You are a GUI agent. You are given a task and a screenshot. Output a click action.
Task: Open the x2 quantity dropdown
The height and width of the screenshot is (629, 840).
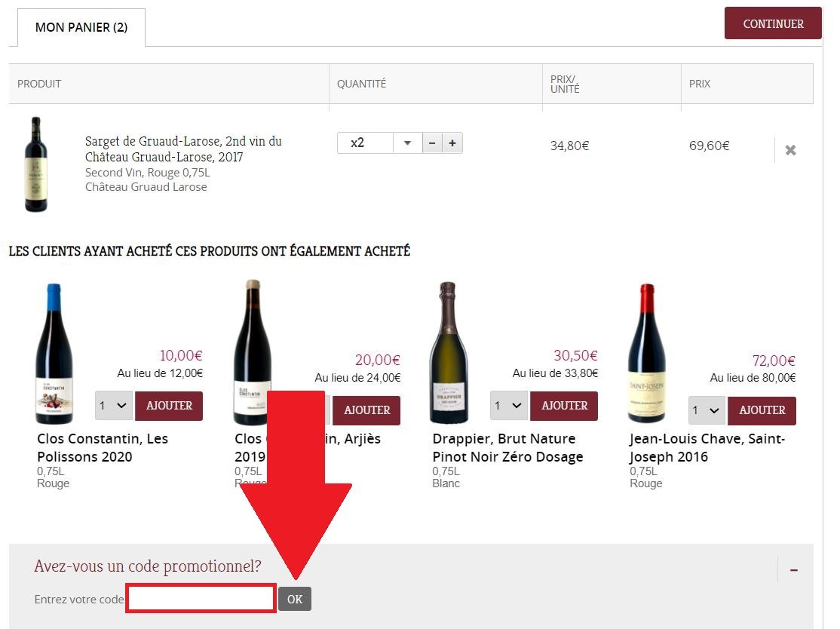(408, 143)
